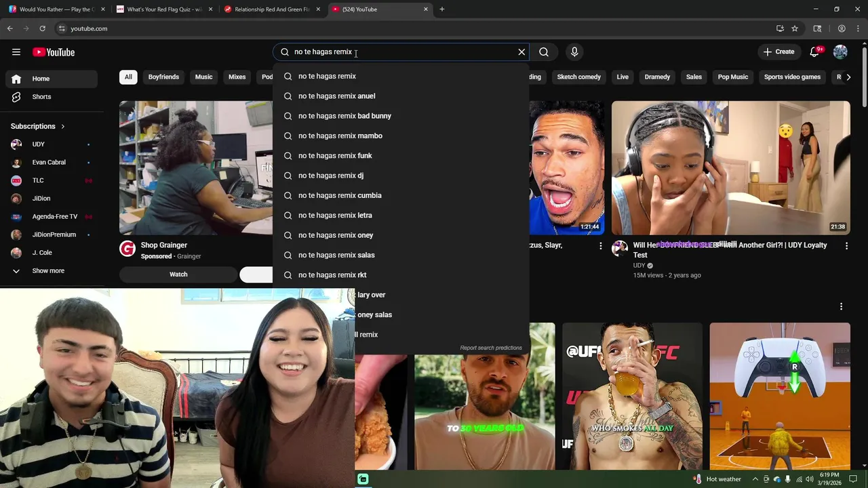868x488 pixels.
Task: Select the Live filter chip
Action: click(623, 77)
